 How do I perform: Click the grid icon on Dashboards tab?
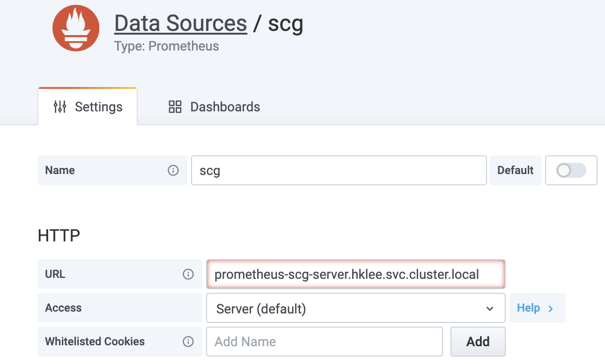pyautogui.click(x=175, y=107)
